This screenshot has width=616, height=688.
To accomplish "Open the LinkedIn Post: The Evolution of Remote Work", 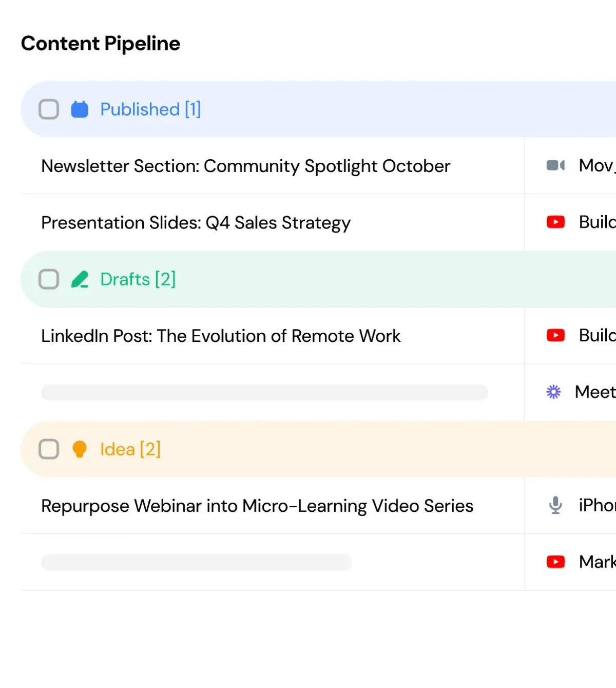I will tap(221, 336).
